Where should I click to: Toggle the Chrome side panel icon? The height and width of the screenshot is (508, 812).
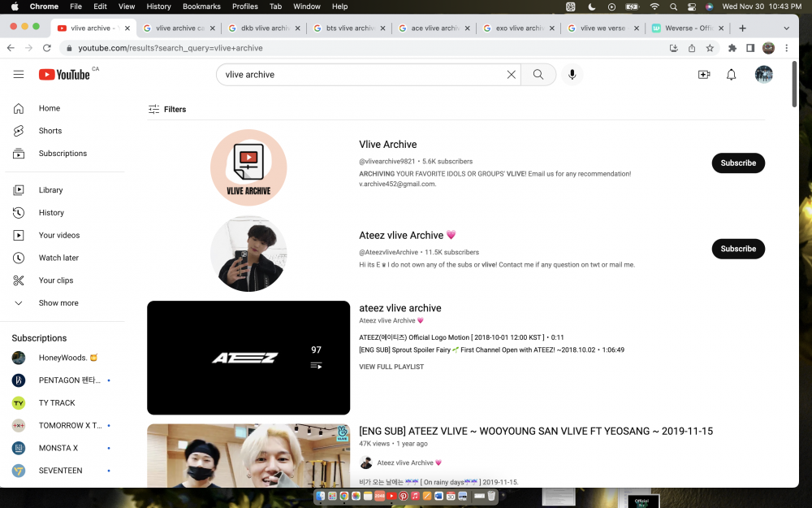749,48
